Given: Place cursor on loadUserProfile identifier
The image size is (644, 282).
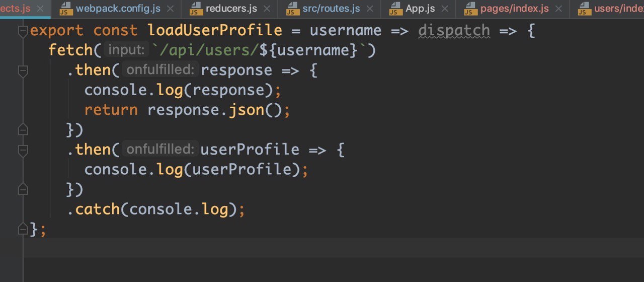Looking at the screenshot, I should pyautogui.click(x=215, y=30).
